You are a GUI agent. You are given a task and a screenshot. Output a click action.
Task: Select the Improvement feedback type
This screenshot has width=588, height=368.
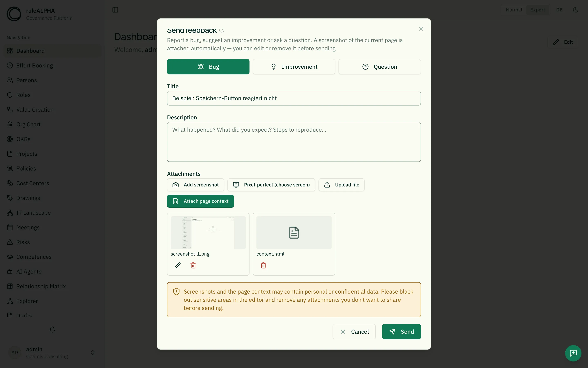click(x=294, y=67)
